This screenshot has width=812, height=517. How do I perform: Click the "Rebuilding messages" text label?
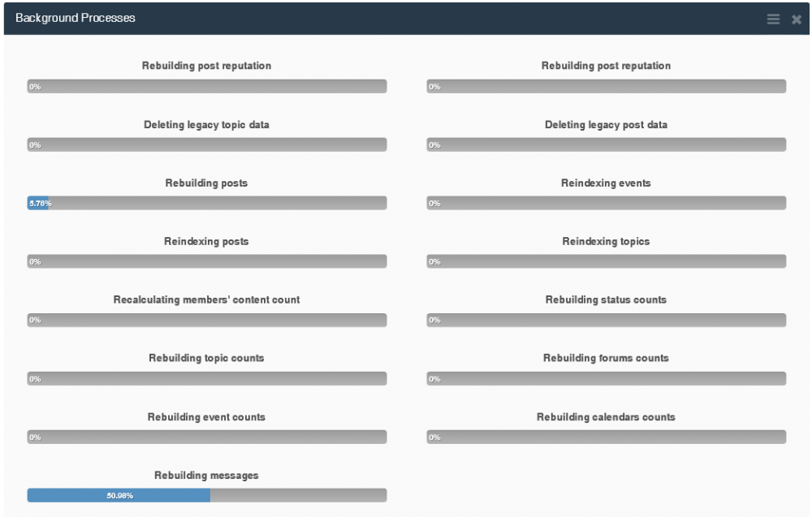[206, 476]
